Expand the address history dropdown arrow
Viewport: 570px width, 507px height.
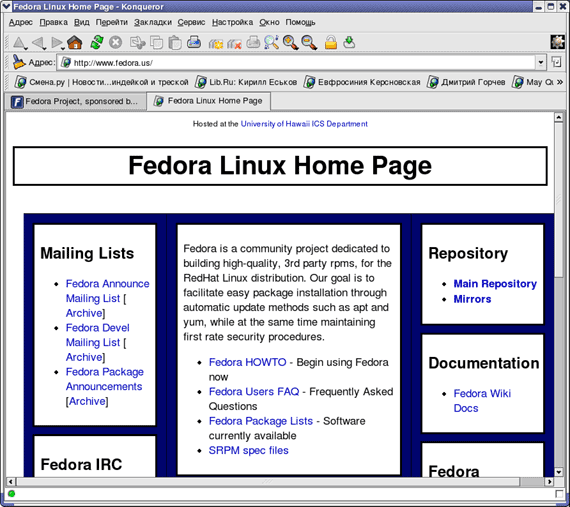point(541,63)
